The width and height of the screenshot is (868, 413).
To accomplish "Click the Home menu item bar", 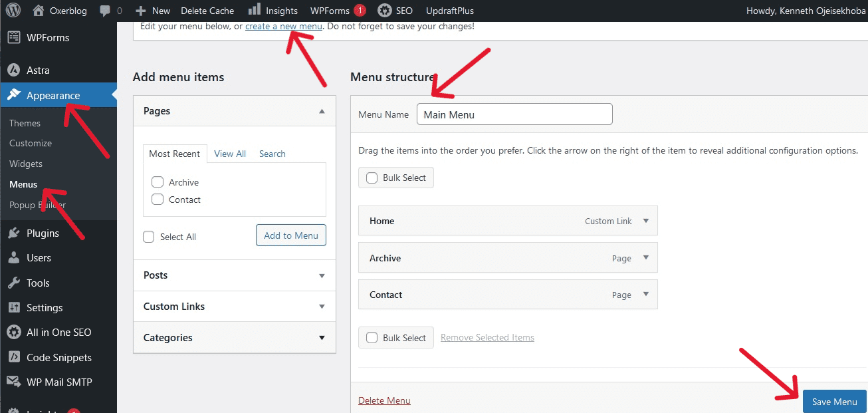I will click(x=508, y=221).
